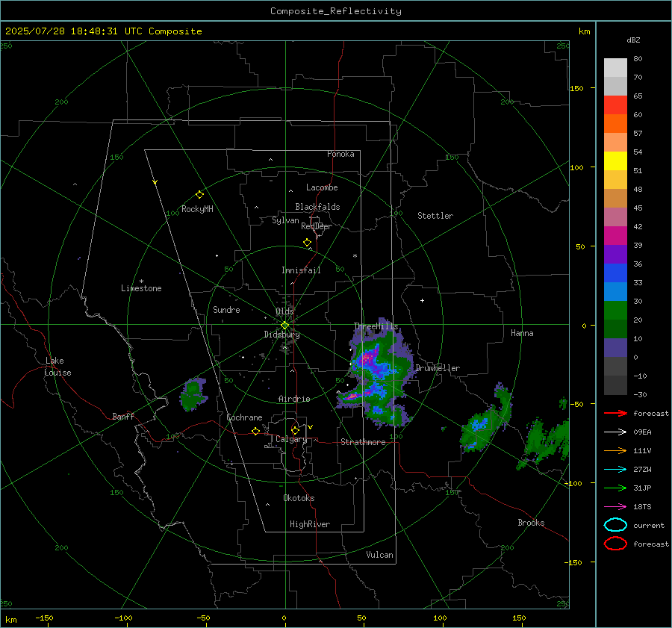Click the ThreeHills label
Image resolution: width=672 pixels, height=628 pixels.
pos(376,326)
